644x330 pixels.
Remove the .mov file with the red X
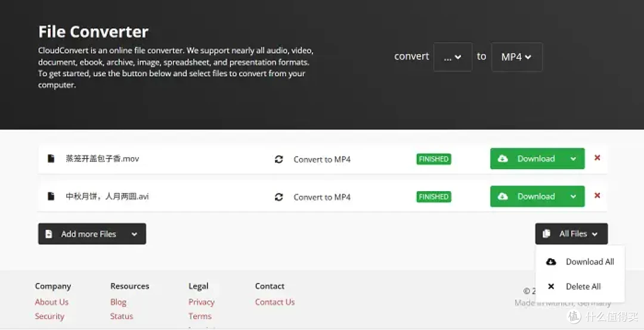point(597,158)
